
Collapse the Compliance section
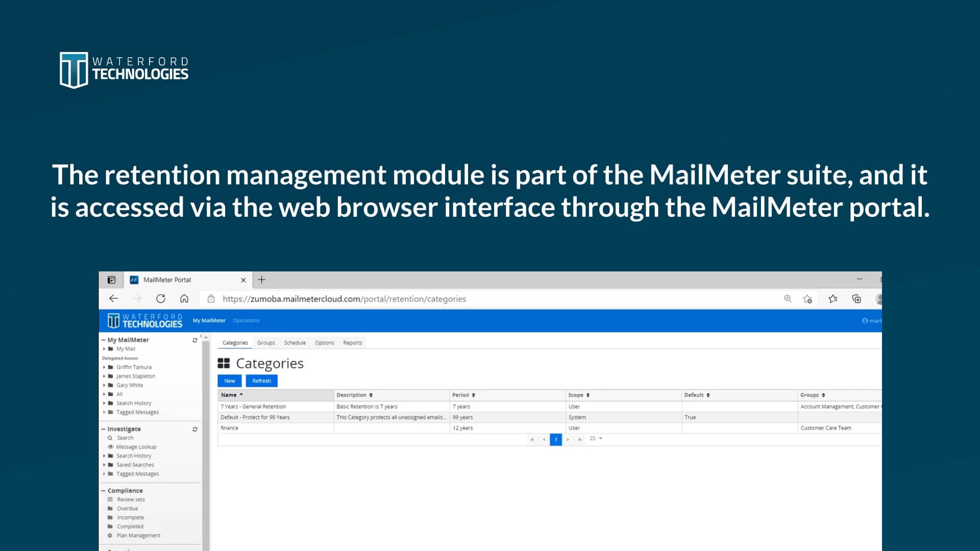[x=104, y=490]
